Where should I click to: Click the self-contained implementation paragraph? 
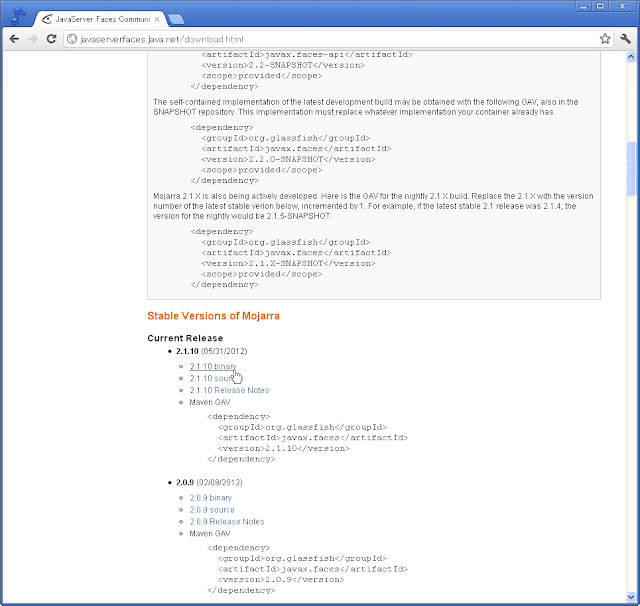pyautogui.click(x=365, y=107)
